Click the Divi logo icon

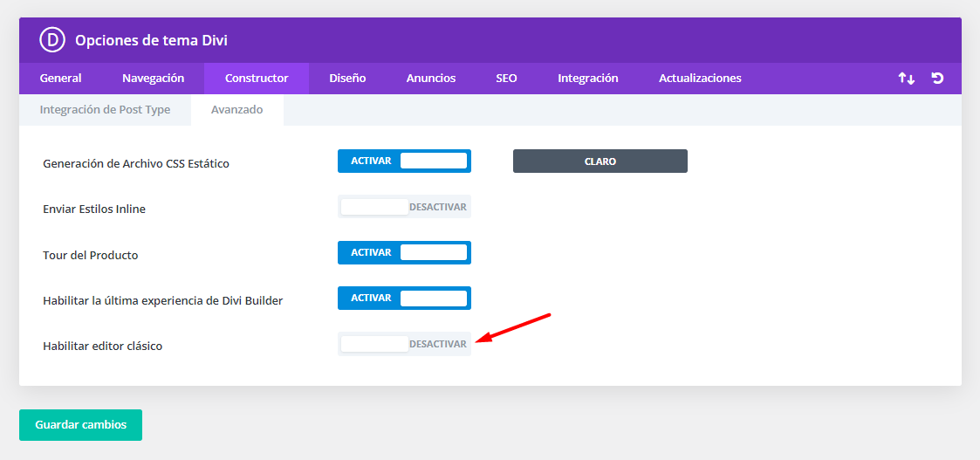click(x=52, y=40)
